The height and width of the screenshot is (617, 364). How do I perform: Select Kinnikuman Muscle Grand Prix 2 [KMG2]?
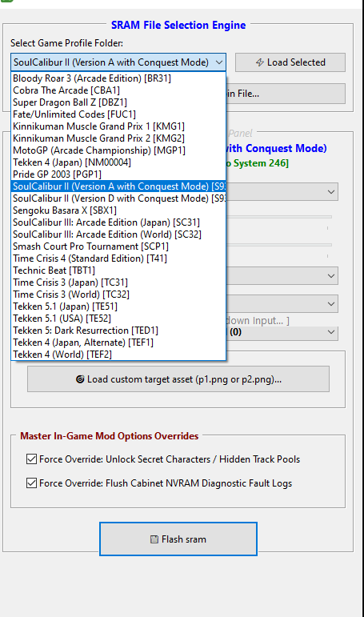coord(118,138)
